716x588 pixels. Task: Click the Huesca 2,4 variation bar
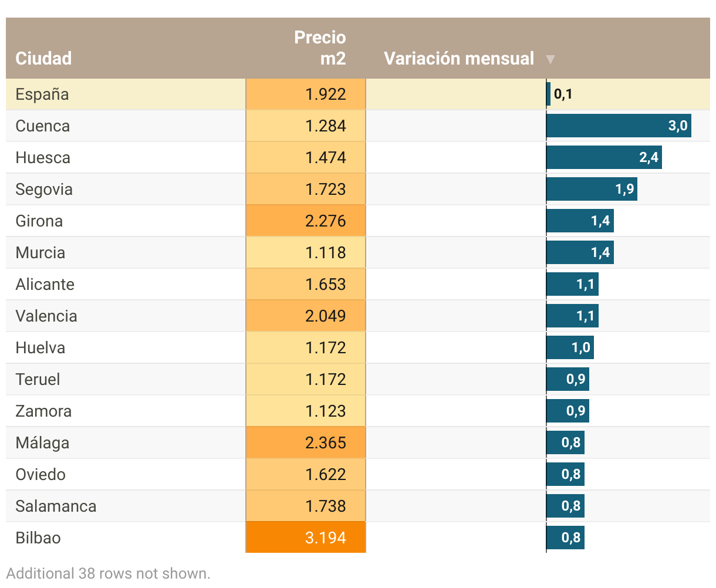pyautogui.click(x=604, y=158)
